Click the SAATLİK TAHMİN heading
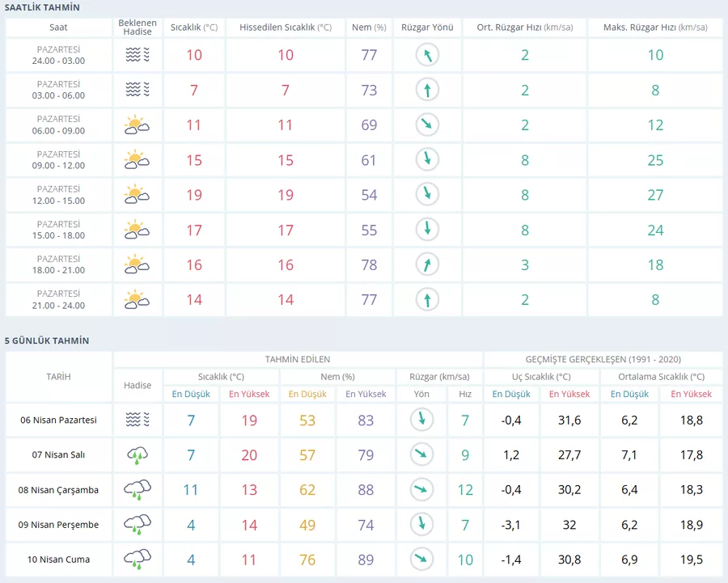The height and width of the screenshot is (583, 728). 42,7
